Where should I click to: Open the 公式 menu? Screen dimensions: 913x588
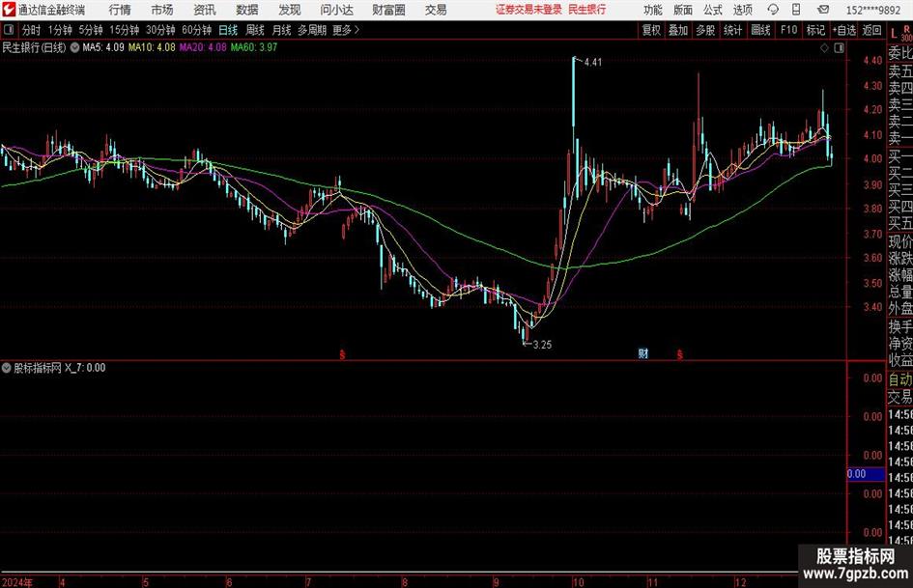pyautogui.click(x=713, y=10)
